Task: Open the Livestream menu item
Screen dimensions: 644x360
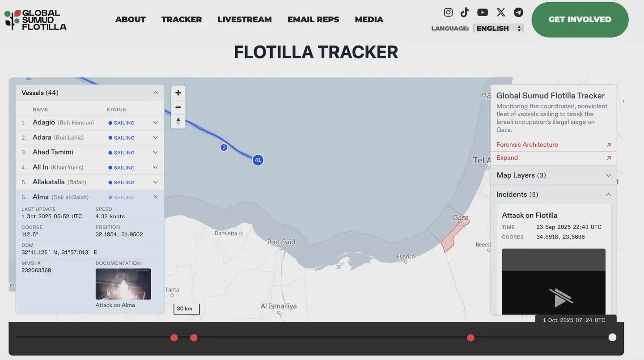Action: (245, 20)
